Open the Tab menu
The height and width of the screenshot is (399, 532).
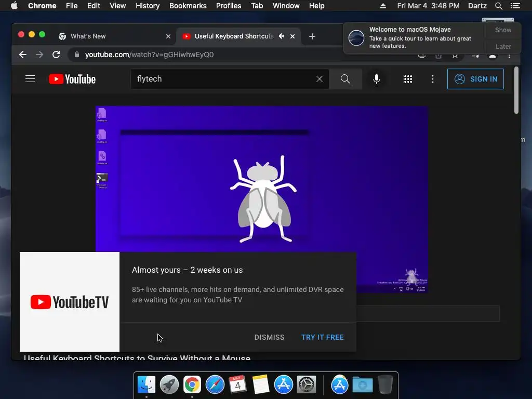coord(257,6)
